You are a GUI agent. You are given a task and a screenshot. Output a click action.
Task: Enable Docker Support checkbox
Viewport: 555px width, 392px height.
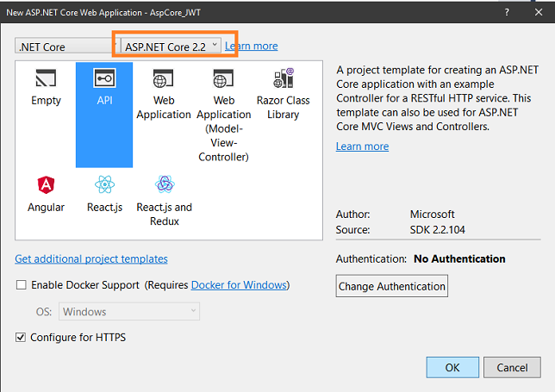[x=22, y=285]
